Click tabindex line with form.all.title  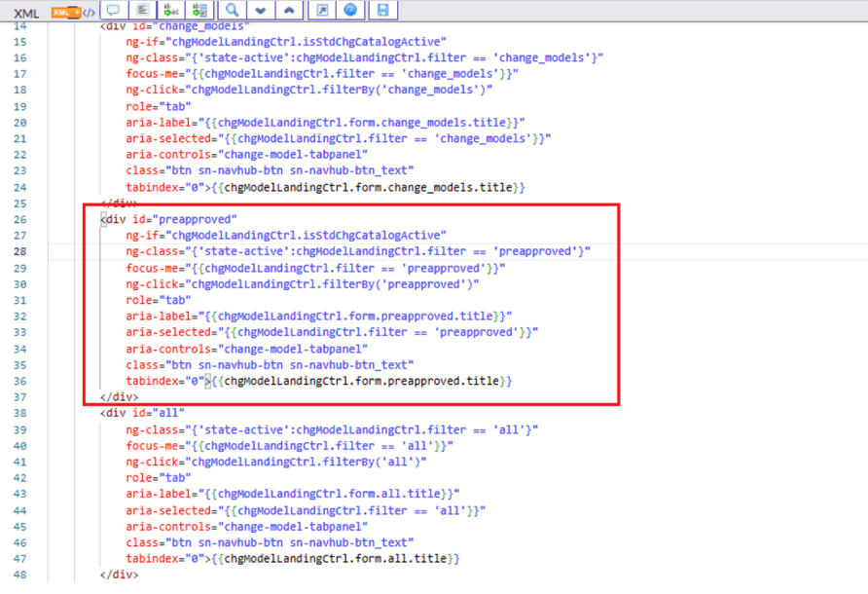click(293, 559)
